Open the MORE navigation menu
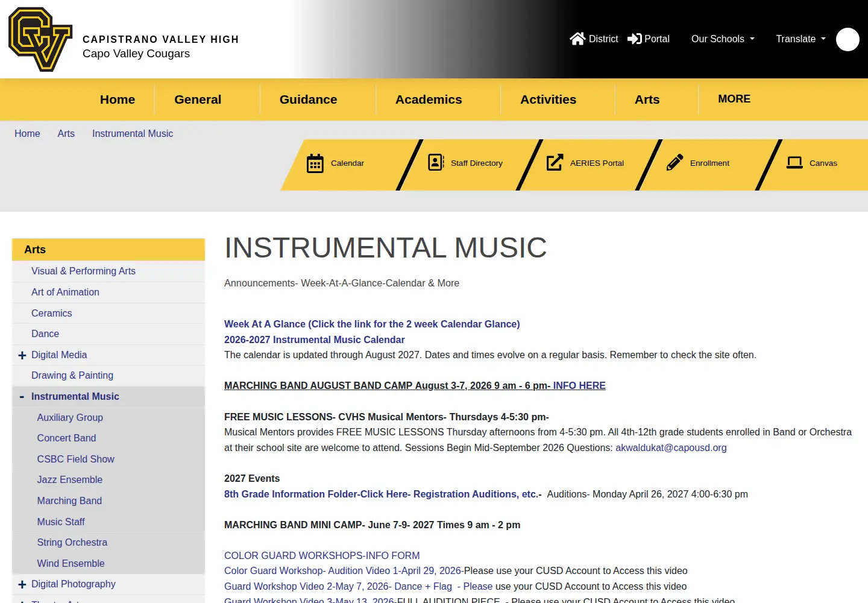Image resolution: width=868 pixels, height=603 pixels. 734,99
